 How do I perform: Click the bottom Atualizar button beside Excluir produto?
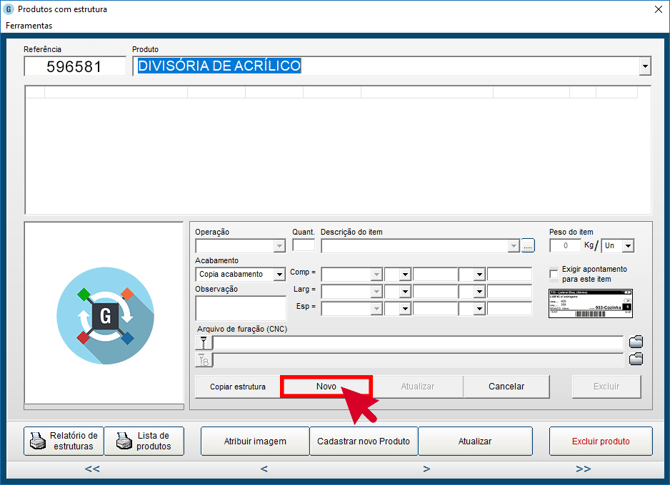475,441
